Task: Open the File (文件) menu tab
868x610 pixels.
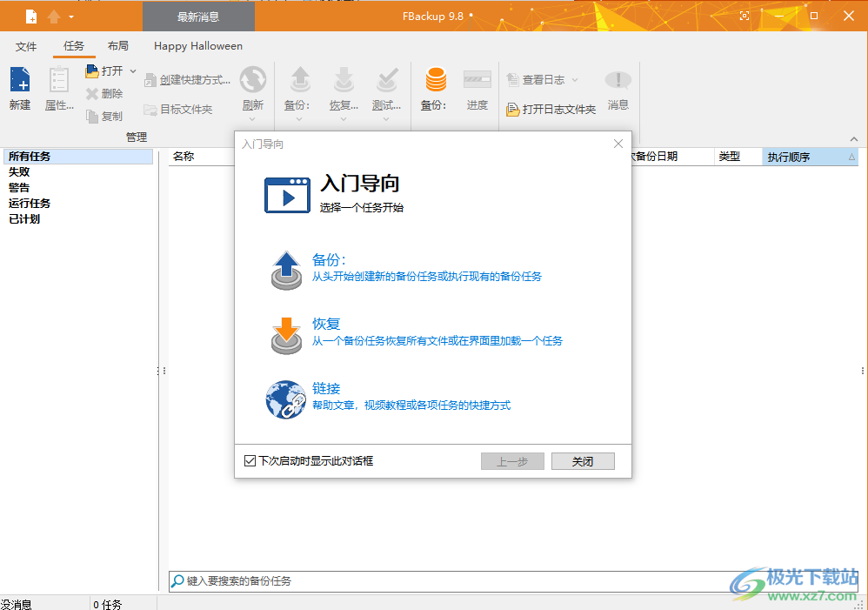Action: (x=26, y=46)
